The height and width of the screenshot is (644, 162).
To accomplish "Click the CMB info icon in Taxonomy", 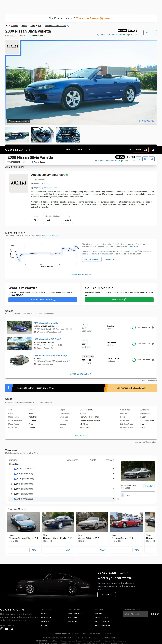I will [x=94, y=460].
